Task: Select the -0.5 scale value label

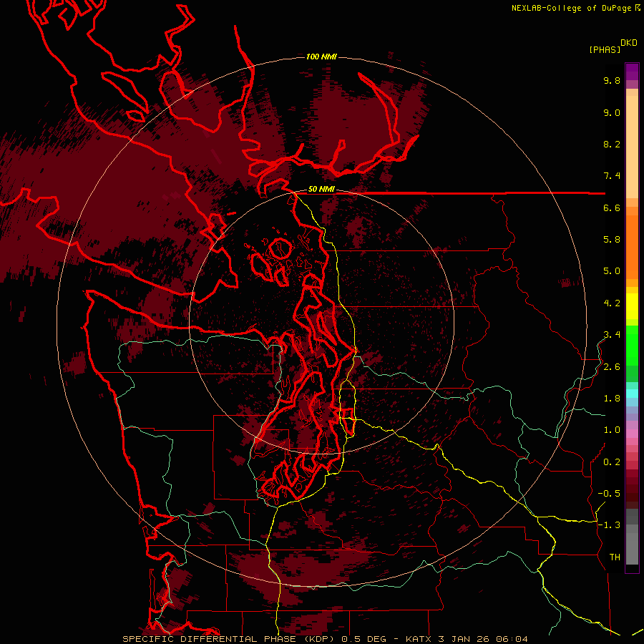Action: [x=609, y=493]
